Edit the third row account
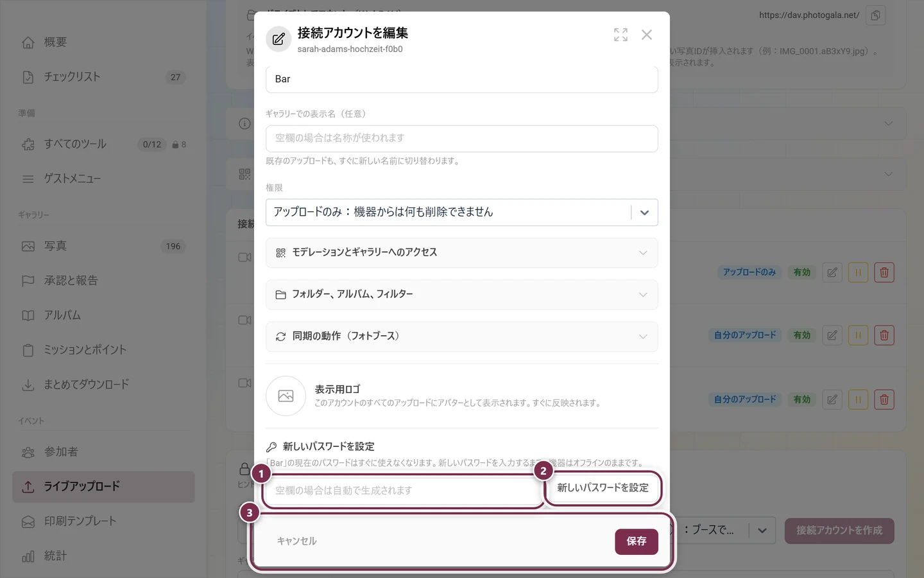The height and width of the screenshot is (578, 924). pos(832,399)
